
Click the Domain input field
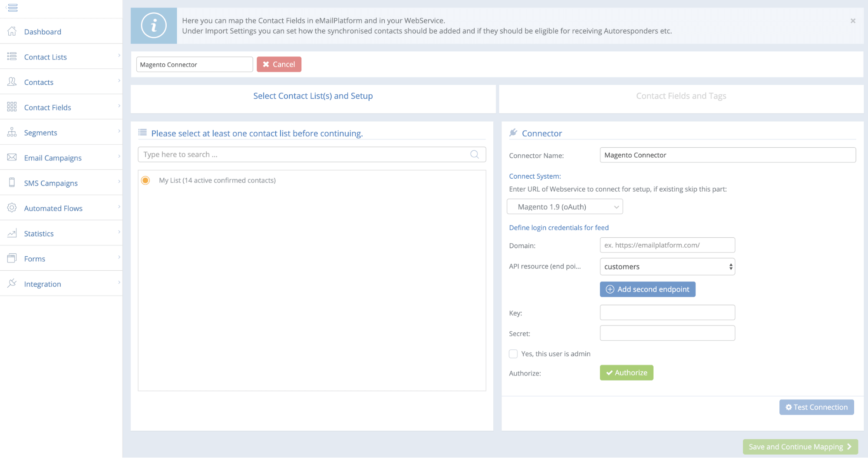[667, 245]
